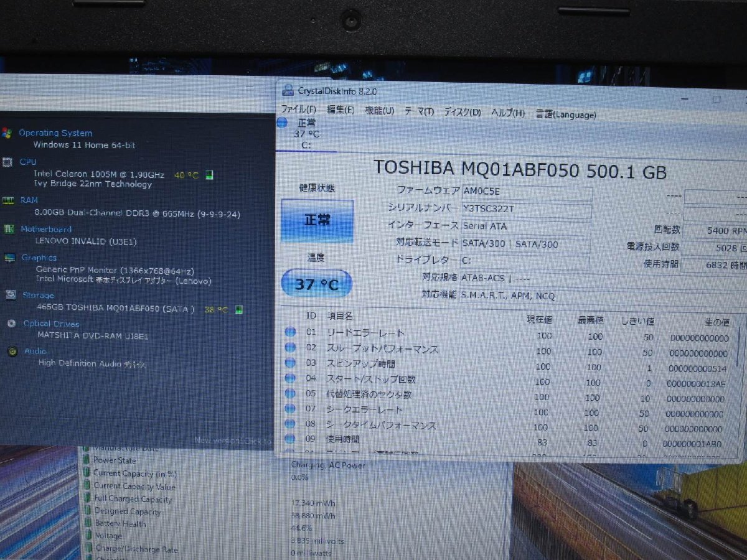Open the Optical Drives link in Speccy
The width and height of the screenshot is (747, 560).
click(x=51, y=323)
